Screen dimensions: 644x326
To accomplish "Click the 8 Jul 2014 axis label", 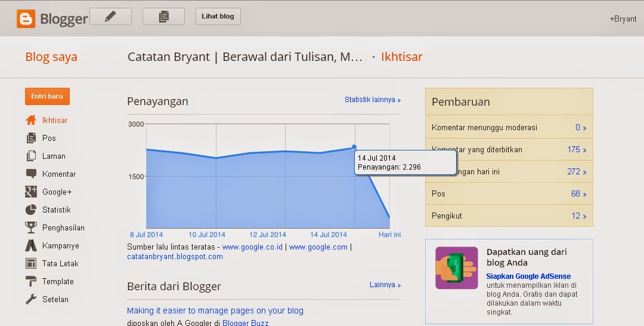I will [x=146, y=235].
